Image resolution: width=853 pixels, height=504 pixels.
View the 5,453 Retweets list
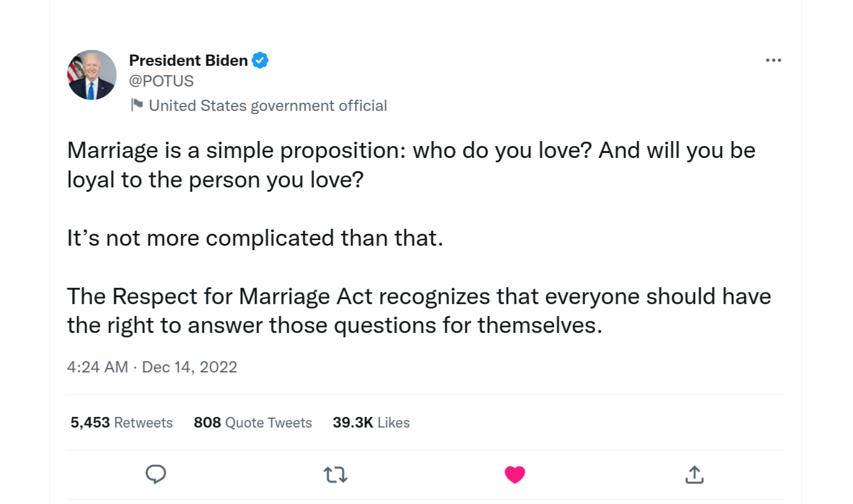tap(122, 423)
